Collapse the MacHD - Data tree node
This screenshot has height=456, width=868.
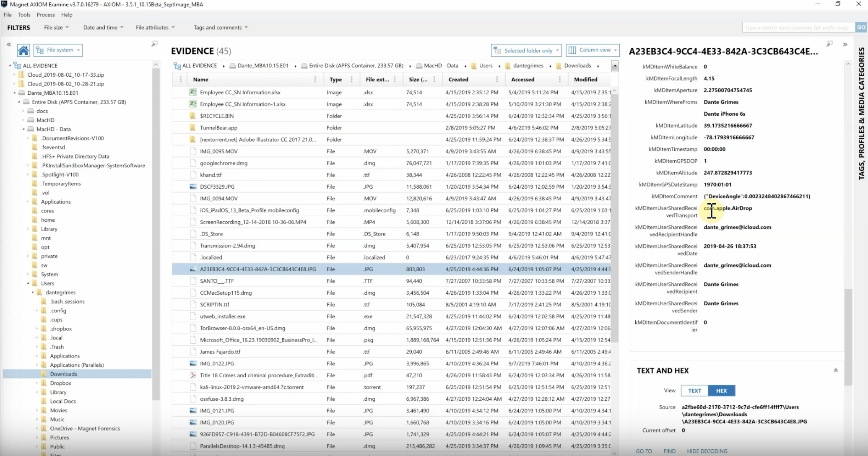(23, 129)
